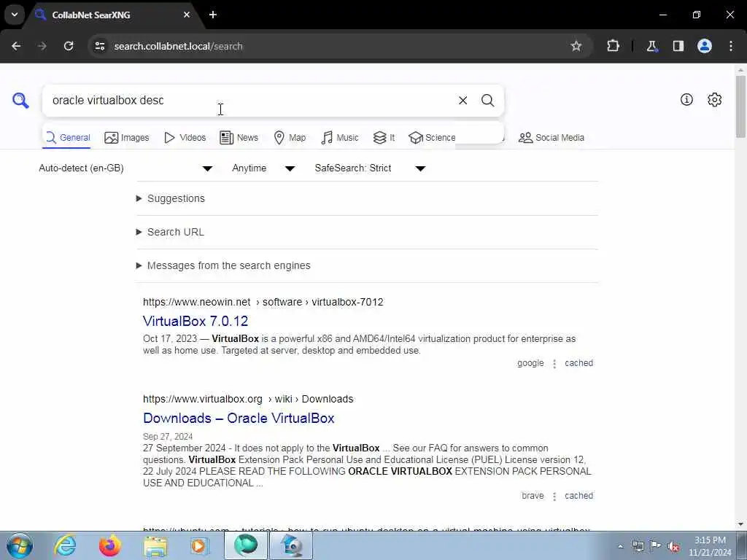Switch to the Social Media tab
Screen dimensions: 747x560
(x=551, y=138)
